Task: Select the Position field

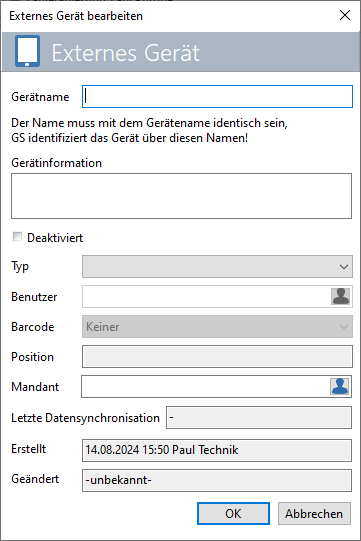Action: click(x=217, y=356)
